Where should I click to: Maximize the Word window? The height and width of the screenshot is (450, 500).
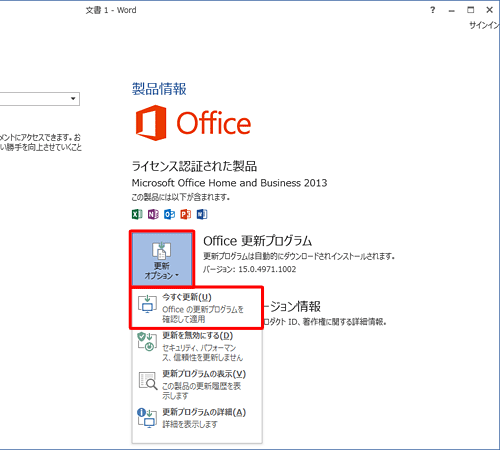[x=470, y=10]
